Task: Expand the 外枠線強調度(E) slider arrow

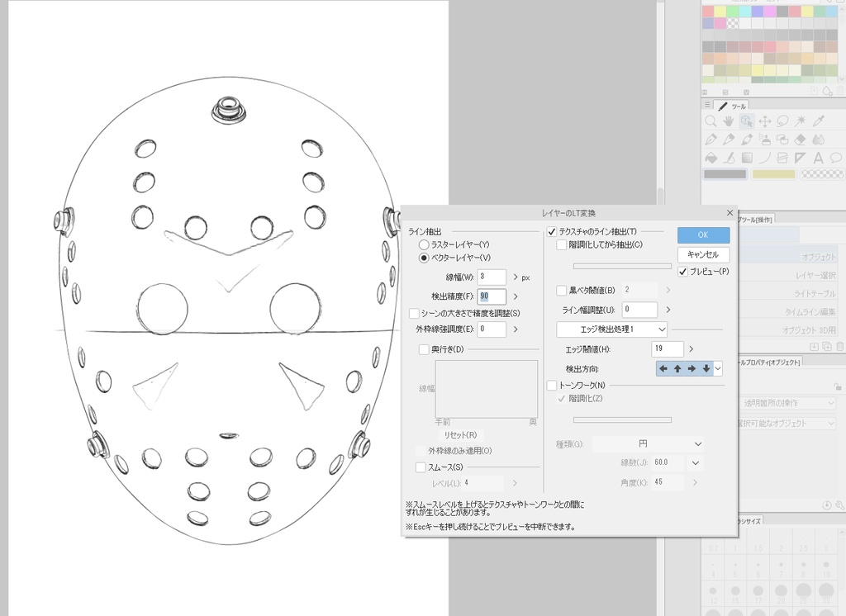Action: (x=516, y=329)
